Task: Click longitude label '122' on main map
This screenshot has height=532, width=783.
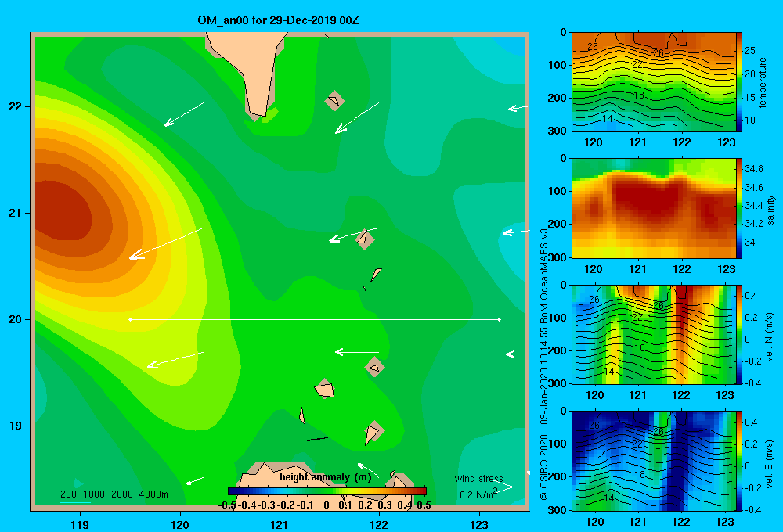Action: point(379,525)
